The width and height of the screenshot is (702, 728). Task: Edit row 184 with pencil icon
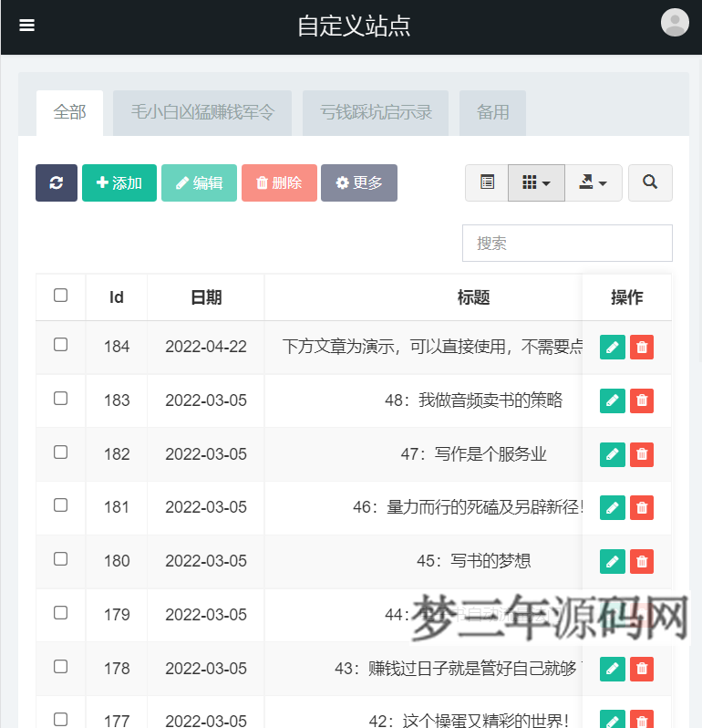(x=613, y=347)
